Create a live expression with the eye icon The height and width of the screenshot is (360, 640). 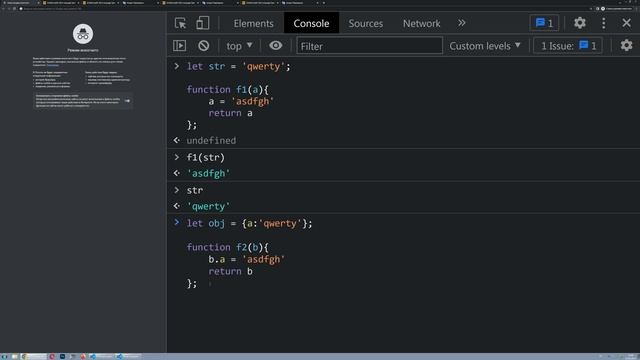click(x=276, y=45)
